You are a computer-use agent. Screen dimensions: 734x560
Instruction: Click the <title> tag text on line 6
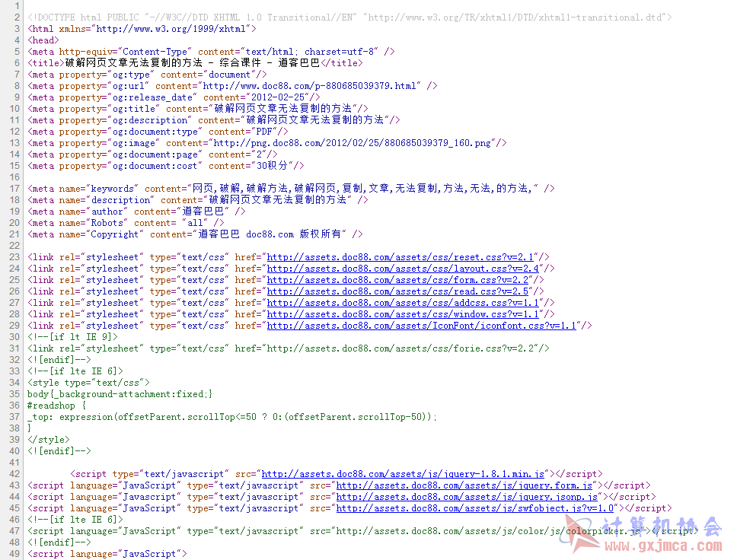tap(195, 63)
